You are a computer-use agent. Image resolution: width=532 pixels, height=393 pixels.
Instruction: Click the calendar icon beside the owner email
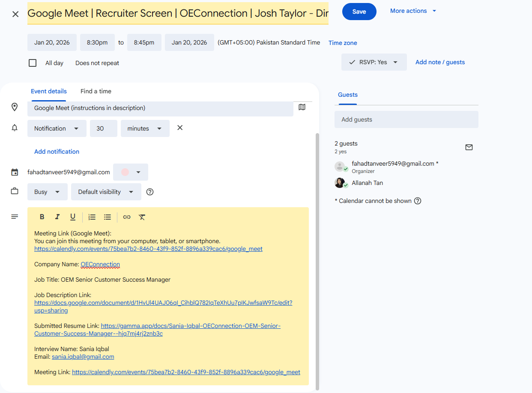click(x=15, y=172)
